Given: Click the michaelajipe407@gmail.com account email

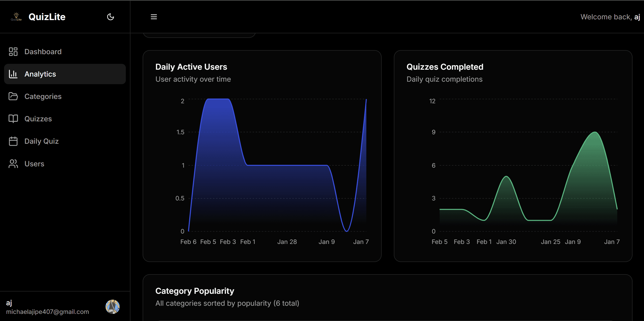Looking at the screenshot, I should (47, 312).
